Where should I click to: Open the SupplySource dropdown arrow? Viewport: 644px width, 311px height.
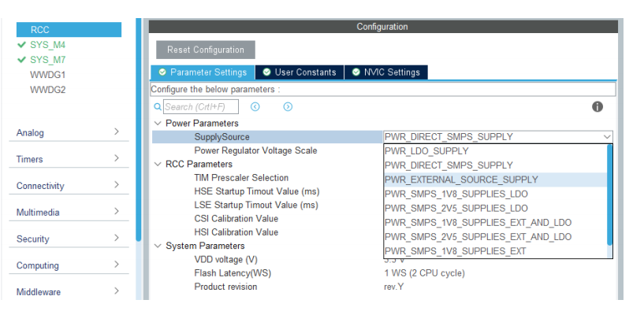[607, 137]
